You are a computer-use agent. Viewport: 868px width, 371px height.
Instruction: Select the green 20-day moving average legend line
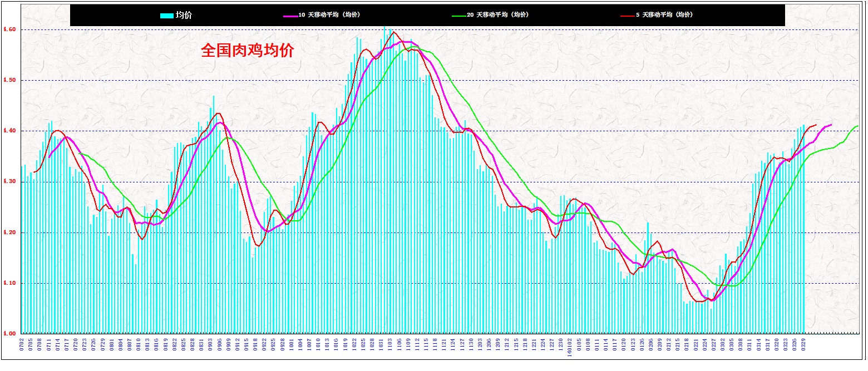(458, 16)
